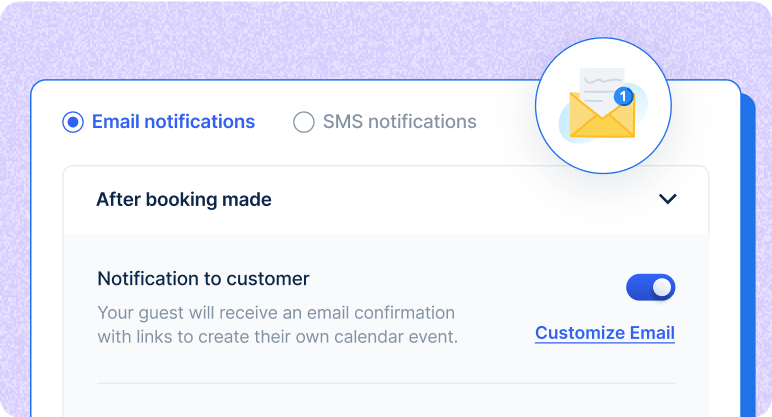
Task: Click the blue strip along the card's right edge
Action: (748, 256)
